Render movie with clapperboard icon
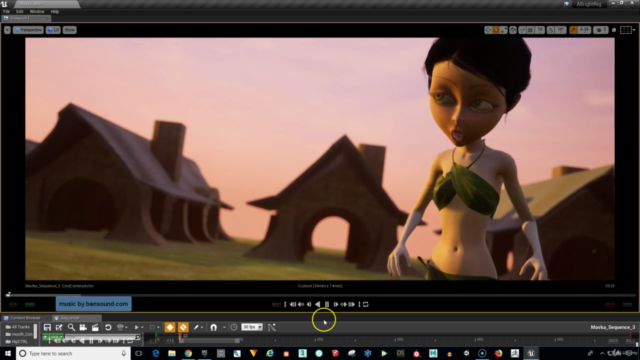Screen dimensions: 640x360 pyautogui.click(x=95, y=327)
